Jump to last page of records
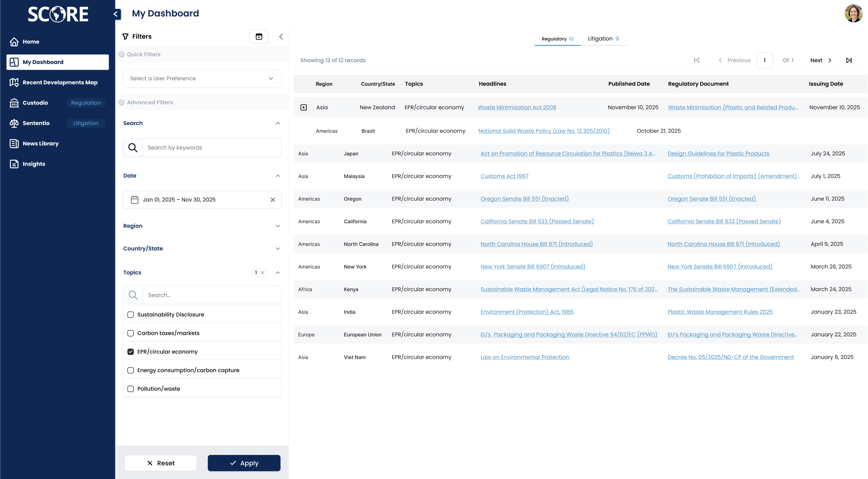The width and height of the screenshot is (868, 479). [848, 60]
